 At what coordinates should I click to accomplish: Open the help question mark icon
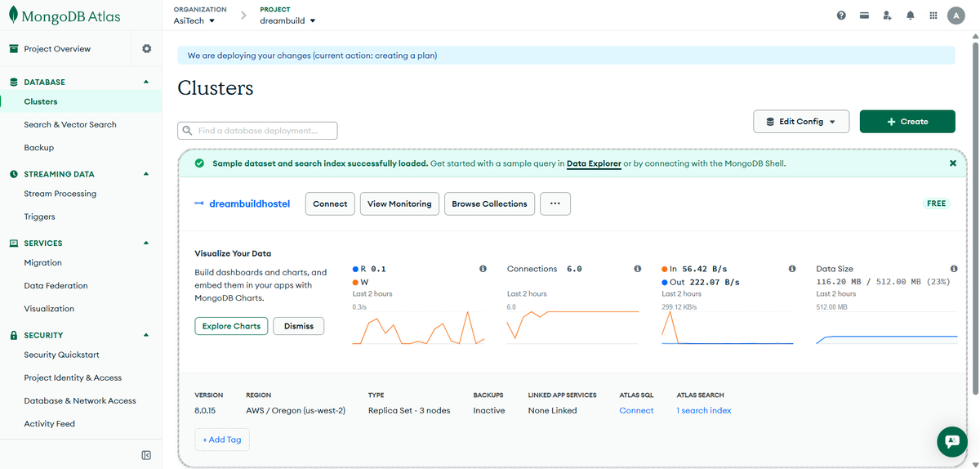tap(841, 16)
